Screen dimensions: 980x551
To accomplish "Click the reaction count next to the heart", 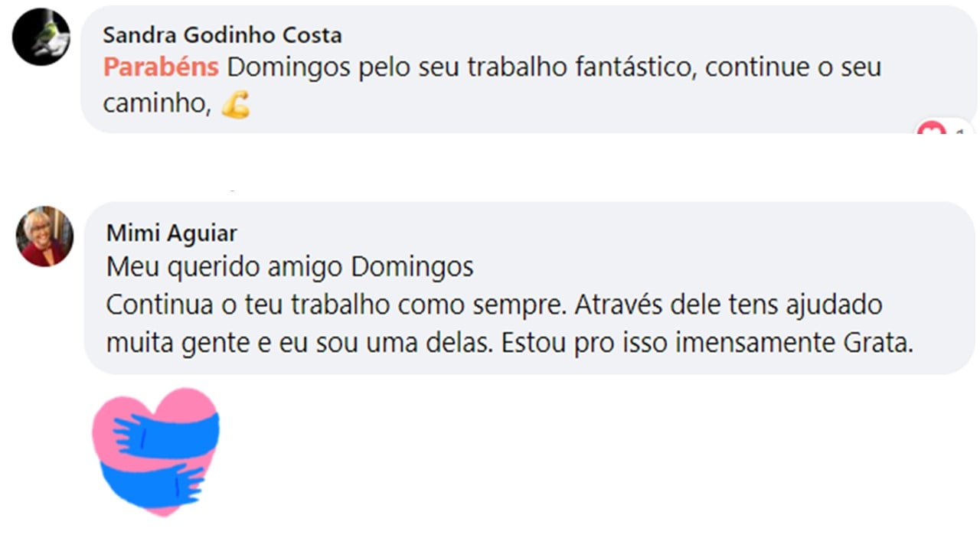I will tap(960, 132).
